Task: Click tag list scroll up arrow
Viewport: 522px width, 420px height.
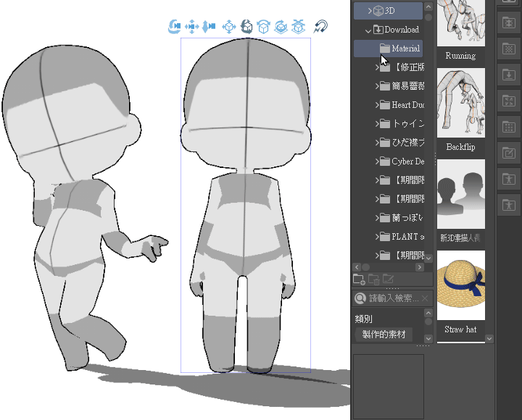Action: 428,313
